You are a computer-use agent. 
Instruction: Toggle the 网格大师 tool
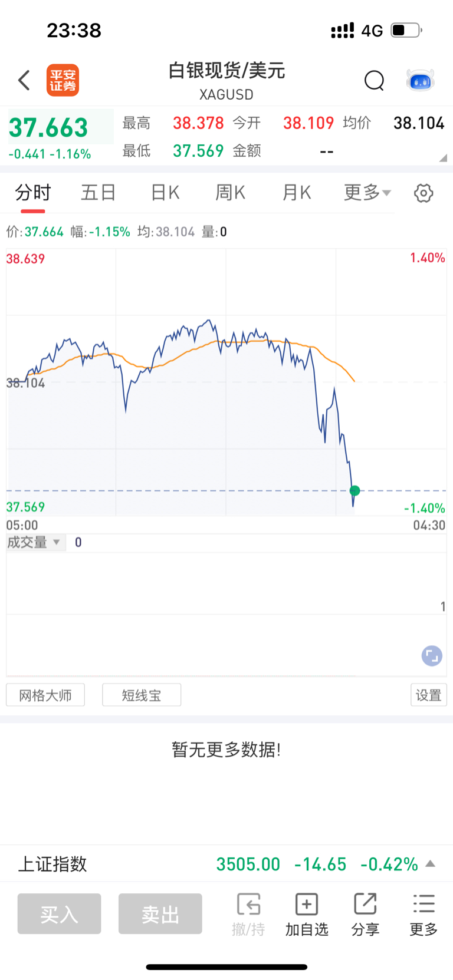coord(45,695)
